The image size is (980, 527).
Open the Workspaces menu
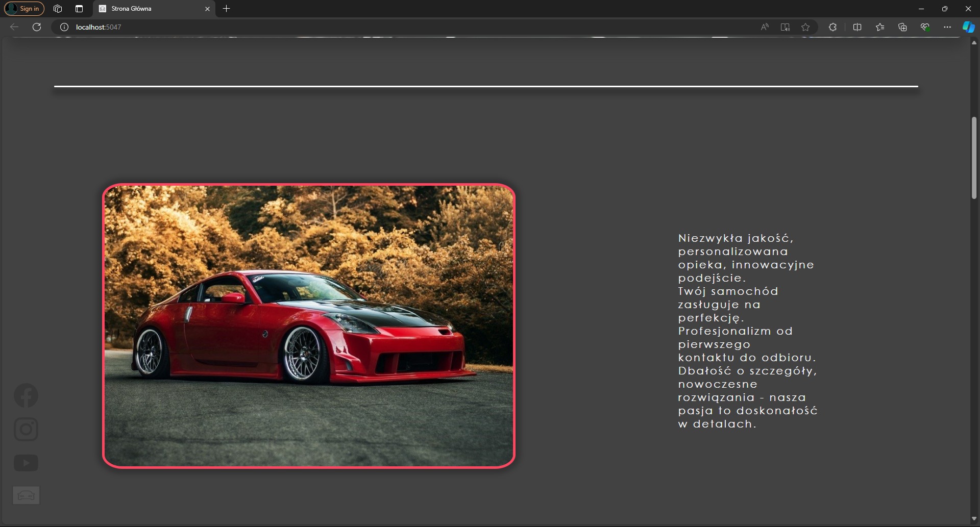point(58,9)
